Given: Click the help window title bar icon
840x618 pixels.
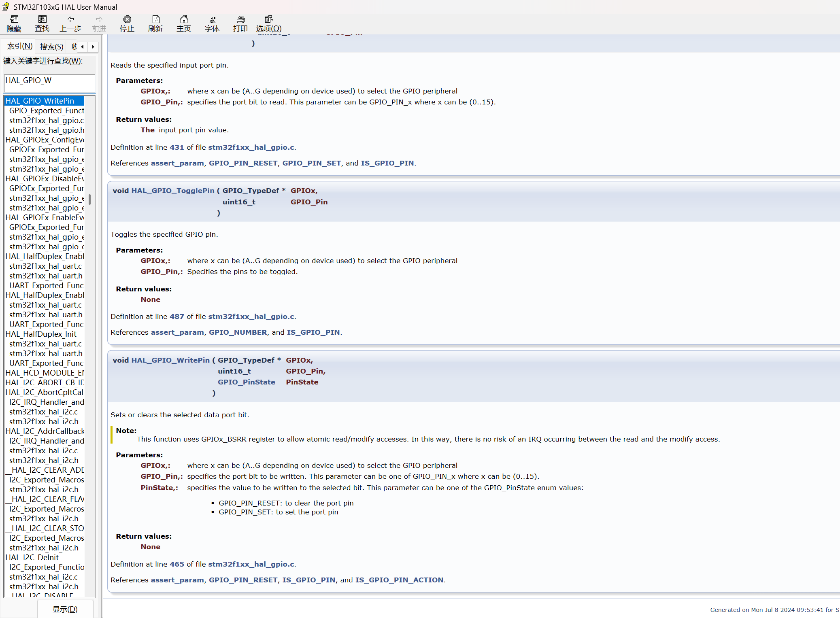Looking at the screenshot, I should tap(6, 7).
